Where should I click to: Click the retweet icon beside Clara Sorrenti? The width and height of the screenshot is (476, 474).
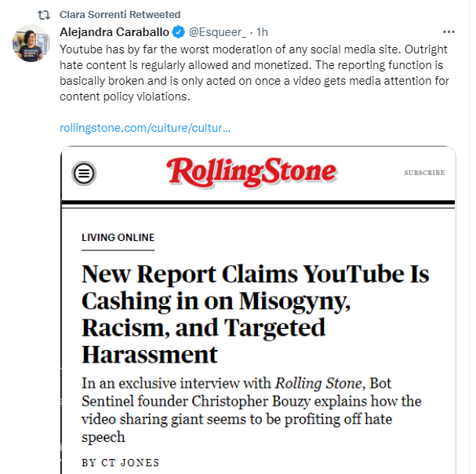(44, 15)
